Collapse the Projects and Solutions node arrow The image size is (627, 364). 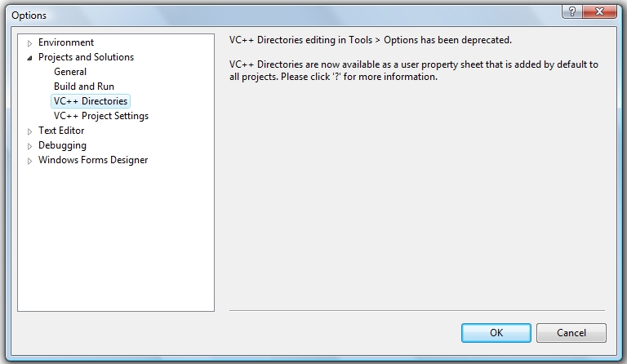click(x=30, y=57)
